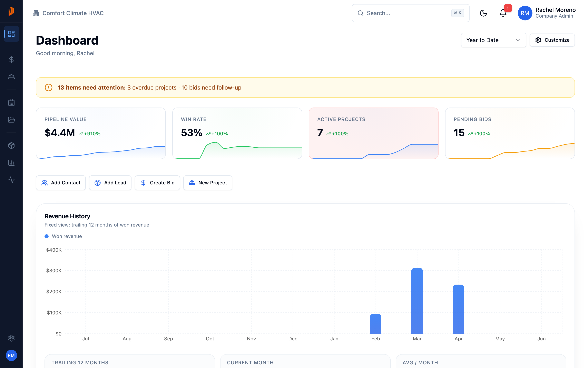Click the Feb revenue bar

[376, 324]
